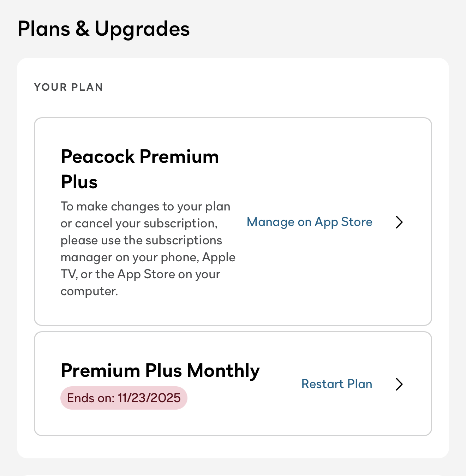466x476 pixels.
Task: Click the "please use the subscriptions" text line
Action: click(141, 240)
